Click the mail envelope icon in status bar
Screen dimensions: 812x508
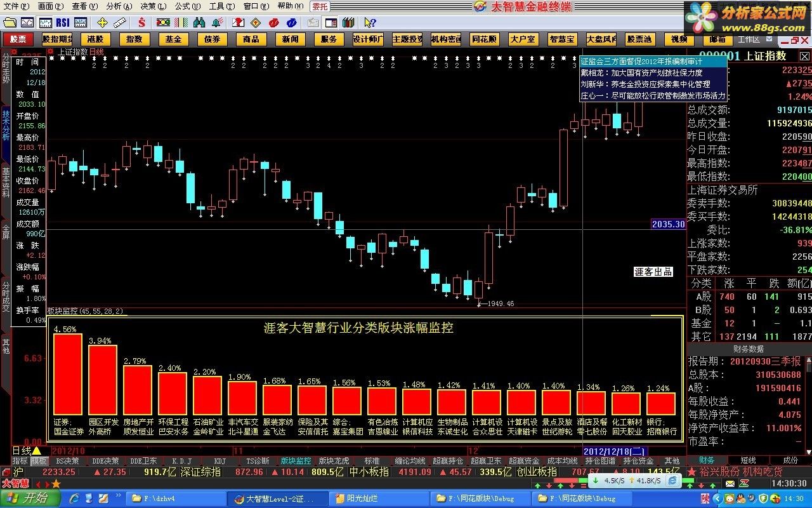pos(730,485)
